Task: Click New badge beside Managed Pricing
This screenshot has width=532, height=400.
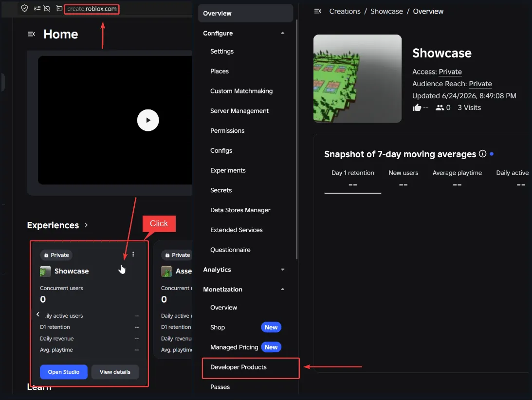Action: 271,347
